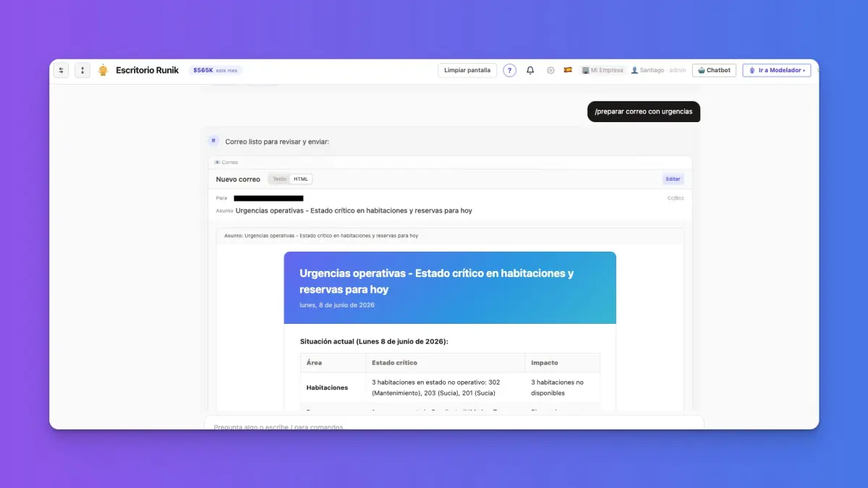The width and height of the screenshot is (868, 488).
Task: Click the Ir a Modelador button
Action: pos(777,70)
